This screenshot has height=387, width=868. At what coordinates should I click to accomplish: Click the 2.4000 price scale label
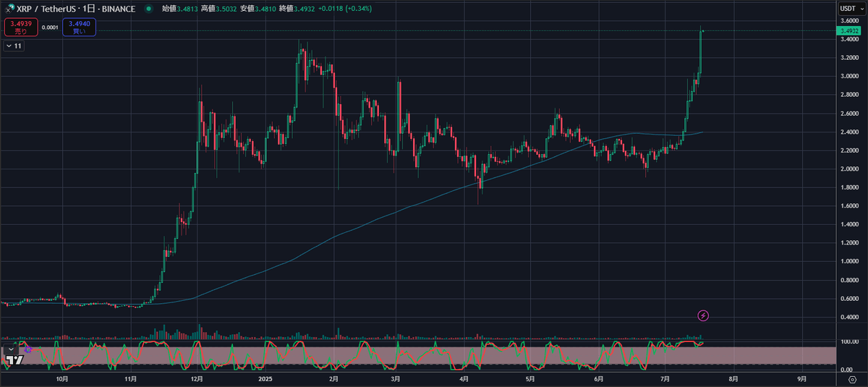(849, 132)
